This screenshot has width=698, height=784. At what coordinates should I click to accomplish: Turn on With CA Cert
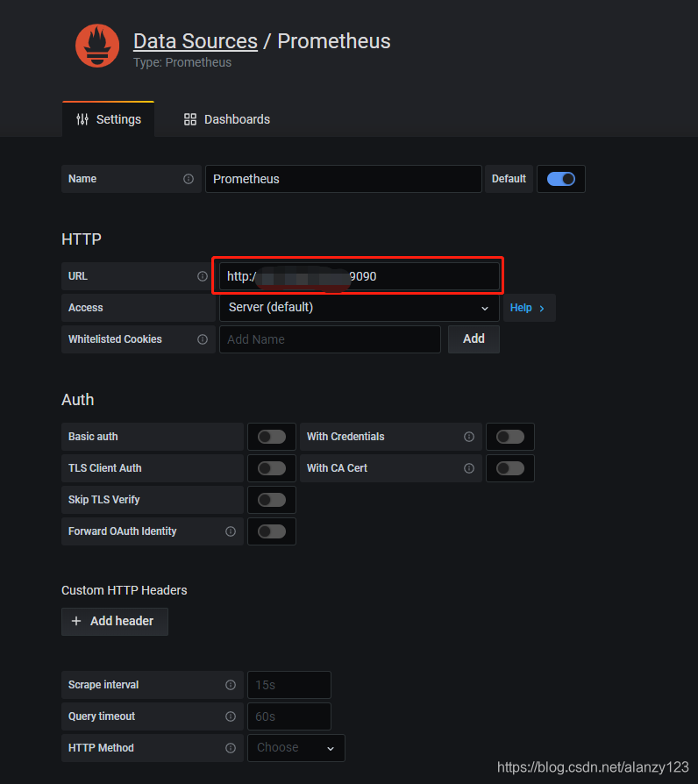[x=510, y=468]
